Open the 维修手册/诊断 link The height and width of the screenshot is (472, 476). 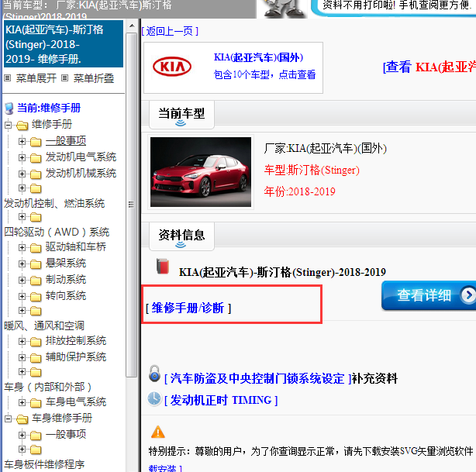[188, 308]
